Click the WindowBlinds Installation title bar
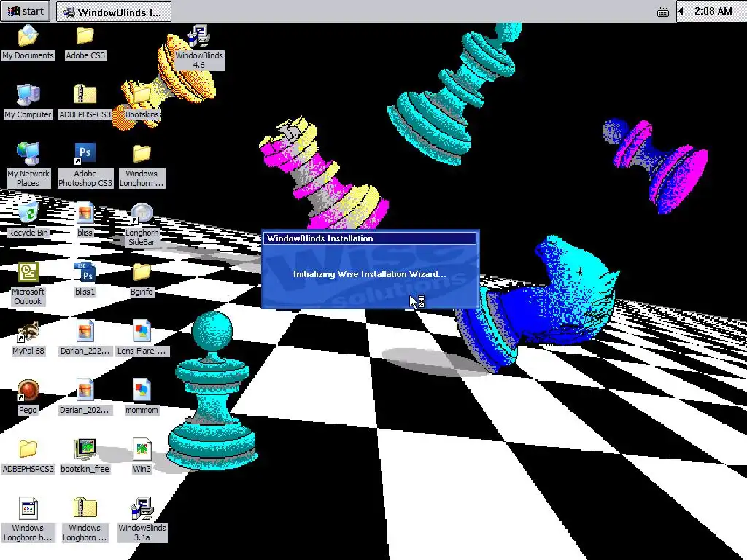The image size is (747, 560). (x=370, y=238)
